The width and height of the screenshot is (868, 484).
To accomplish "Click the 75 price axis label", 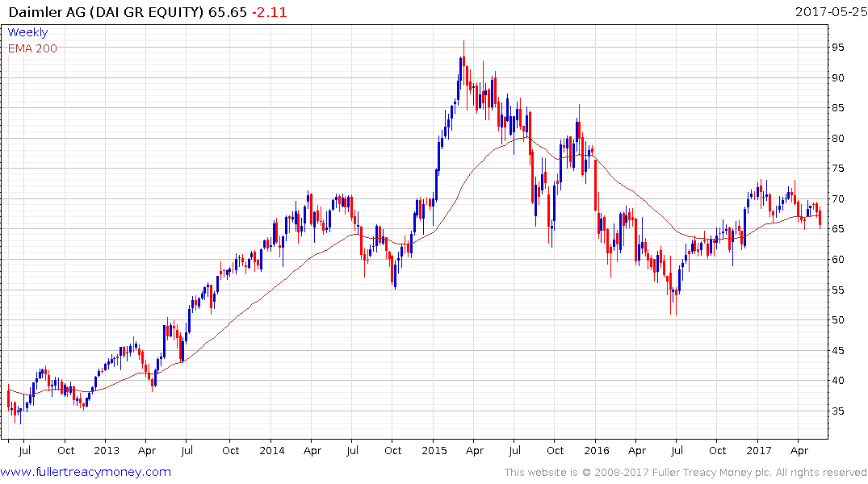I will tap(838, 169).
